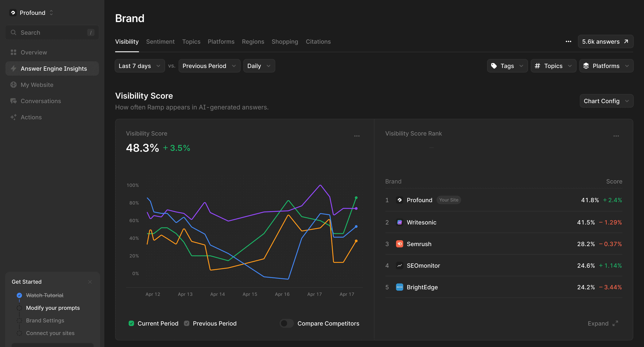Switch to the Sentiment tab
This screenshot has height=347, width=644.
160,42
